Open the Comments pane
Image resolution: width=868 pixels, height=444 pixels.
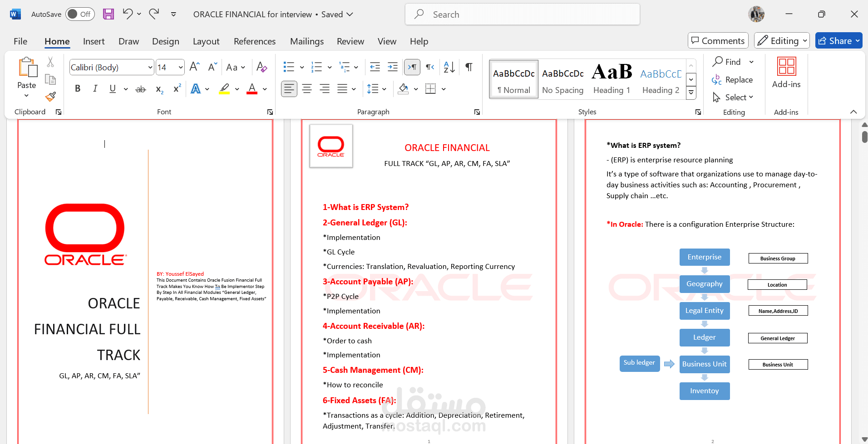tap(718, 41)
